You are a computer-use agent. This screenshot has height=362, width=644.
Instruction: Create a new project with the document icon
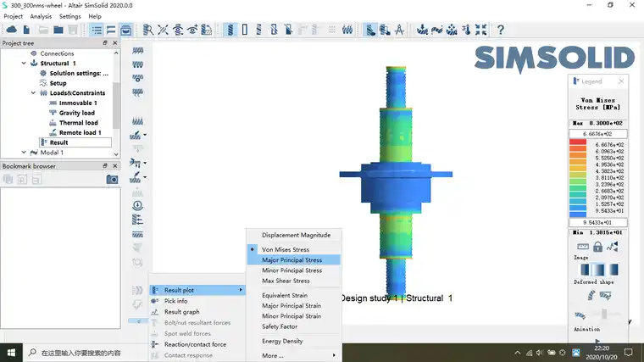pyautogui.click(x=27, y=30)
